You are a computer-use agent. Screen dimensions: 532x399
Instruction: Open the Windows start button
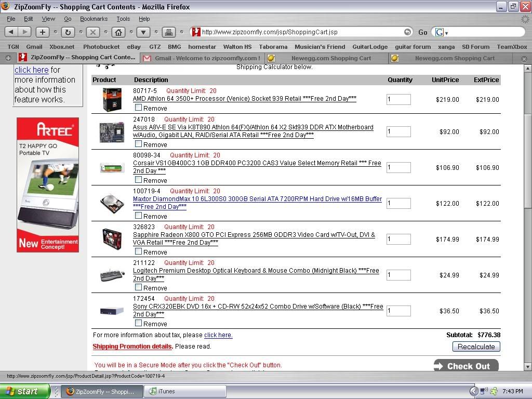point(25,391)
